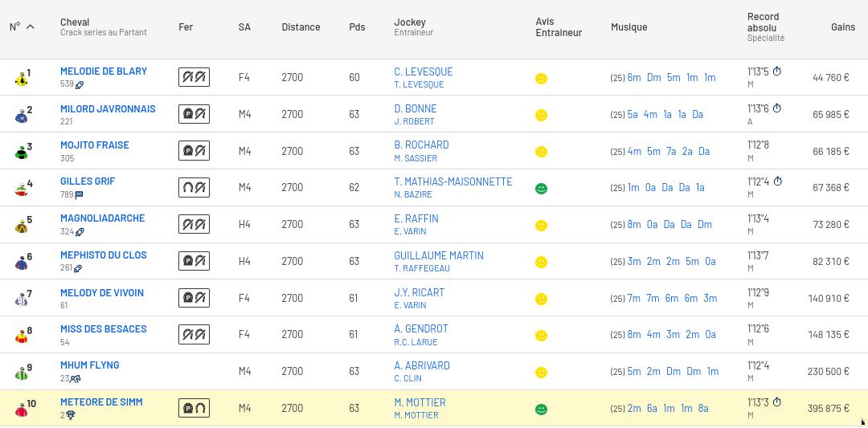Click the green smiley in GILLES GRIF row

(x=542, y=189)
